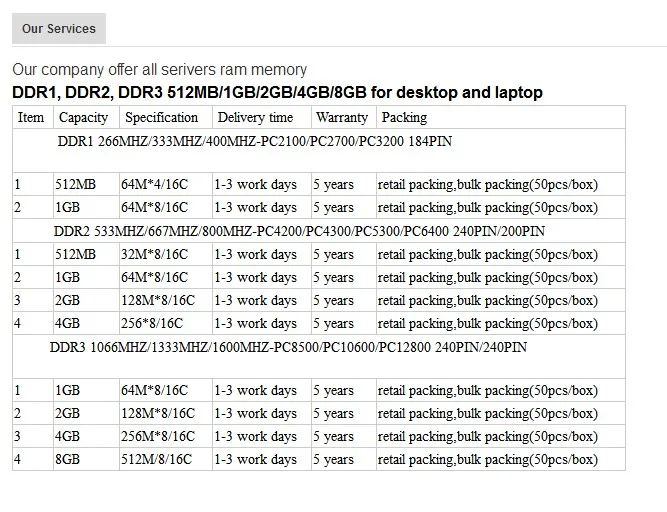Select the 256*8/16C specification cell
667x512 pixels.
point(152,323)
